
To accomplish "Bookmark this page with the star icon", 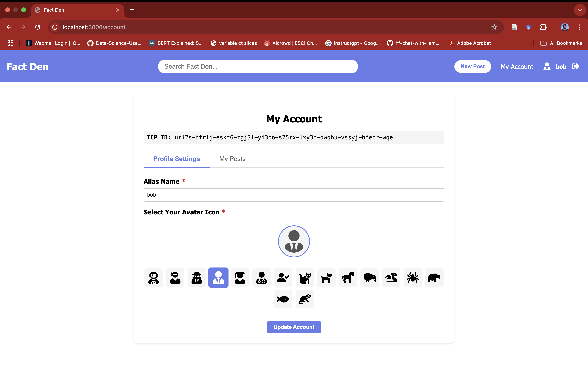I will 494,27.
